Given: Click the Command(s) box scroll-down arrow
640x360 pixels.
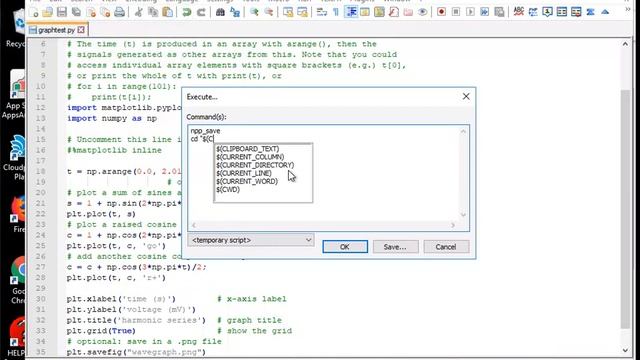Looking at the screenshot, I should pyautogui.click(x=463, y=215).
